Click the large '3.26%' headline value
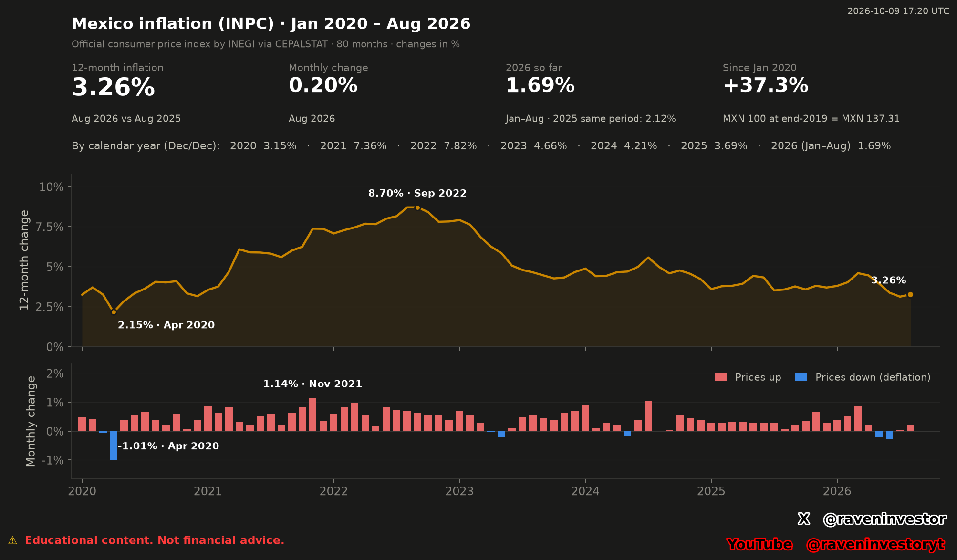Image resolution: width=957 pixels, height=560 pixels. pos(113,88)
